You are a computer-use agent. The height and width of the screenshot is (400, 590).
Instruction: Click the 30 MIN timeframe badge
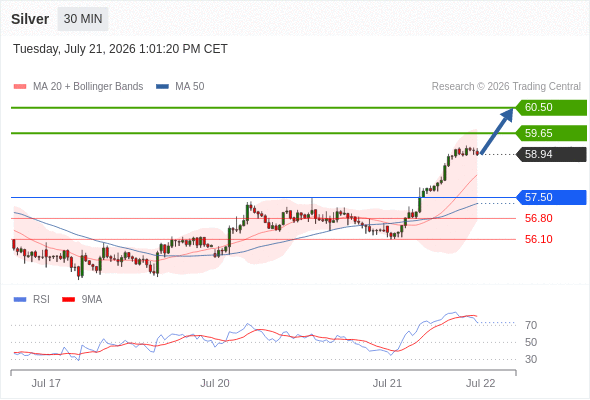pyautogui.click(x=83, y=19)
